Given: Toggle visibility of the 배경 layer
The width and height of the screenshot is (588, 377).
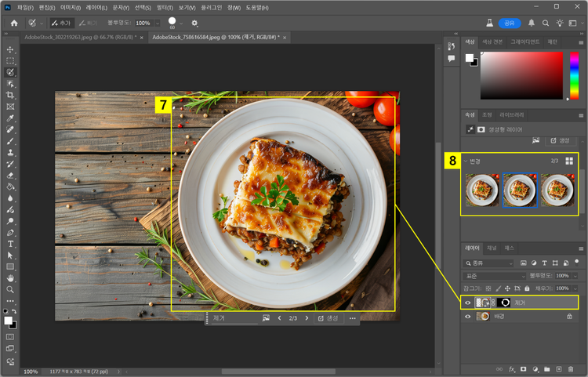Looking at the screenshot, I should click(x=469, y=317).
